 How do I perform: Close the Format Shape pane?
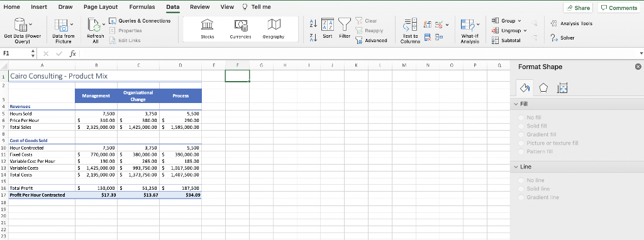(638, 67)
